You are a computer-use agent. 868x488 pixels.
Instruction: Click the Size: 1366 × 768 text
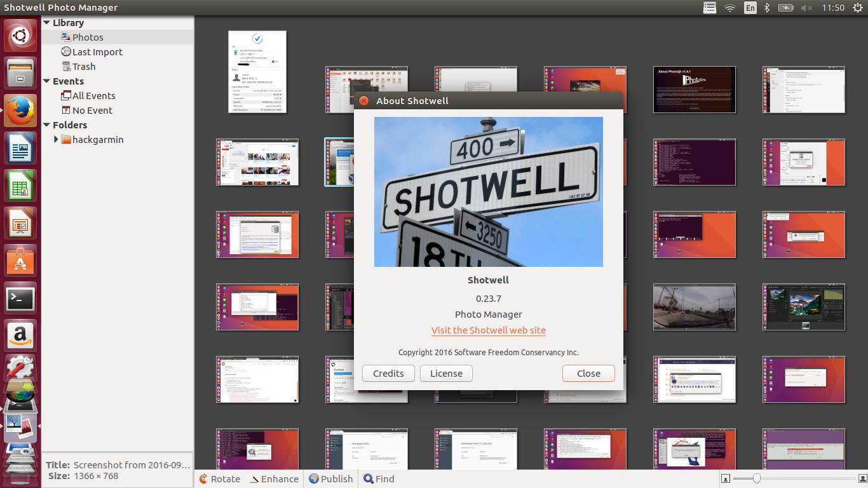point(83,476)
